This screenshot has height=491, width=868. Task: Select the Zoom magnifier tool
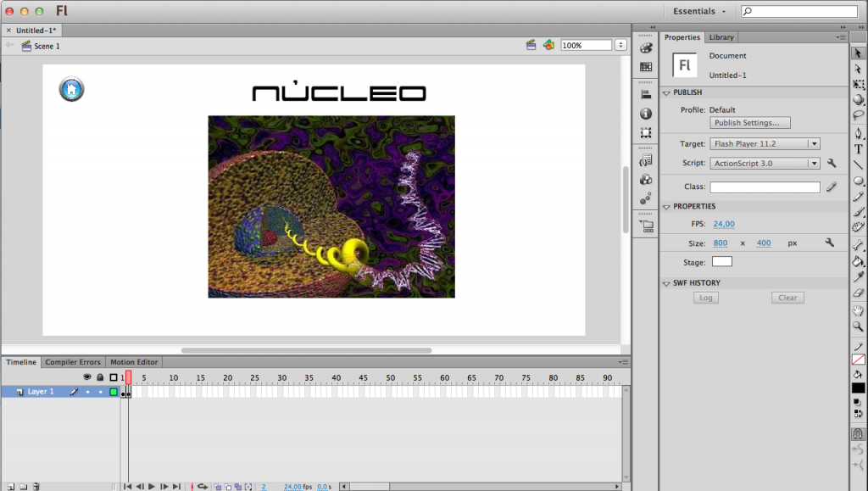(x=858, y=326)
